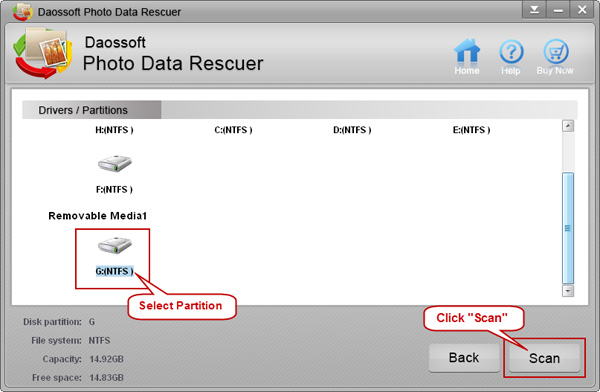This screenshot has width=600, height=392.
Task: Click the Buy Now cart icon
Action: point(556,51)
